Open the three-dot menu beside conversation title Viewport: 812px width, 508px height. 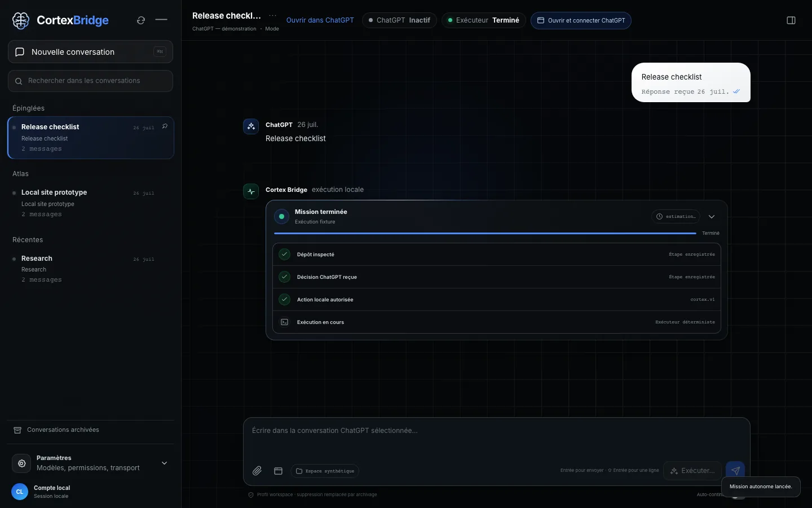pyautogui.click(x=273, y=16)
